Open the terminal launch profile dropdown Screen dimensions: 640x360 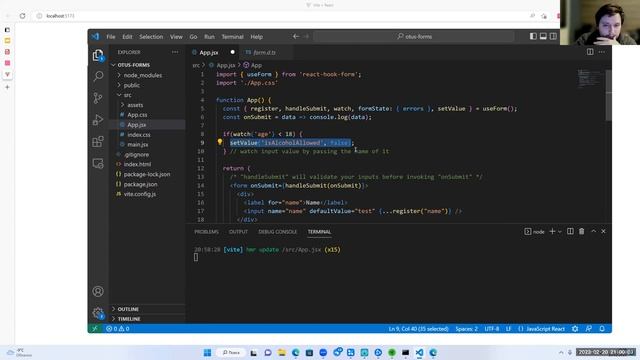(x=560, y=231)
